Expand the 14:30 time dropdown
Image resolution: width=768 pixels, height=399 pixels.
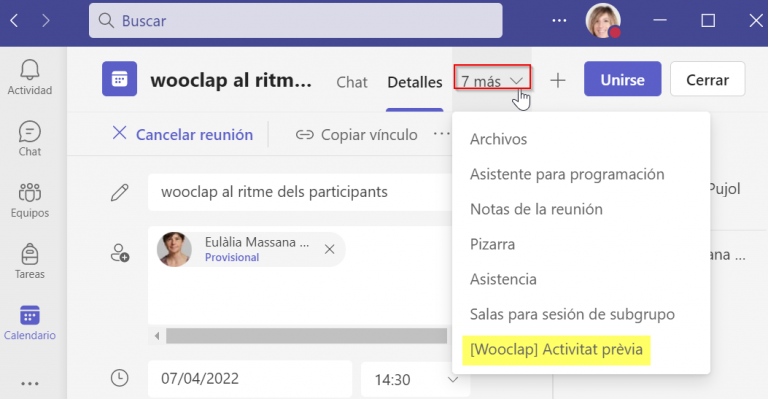coord(453,379)
